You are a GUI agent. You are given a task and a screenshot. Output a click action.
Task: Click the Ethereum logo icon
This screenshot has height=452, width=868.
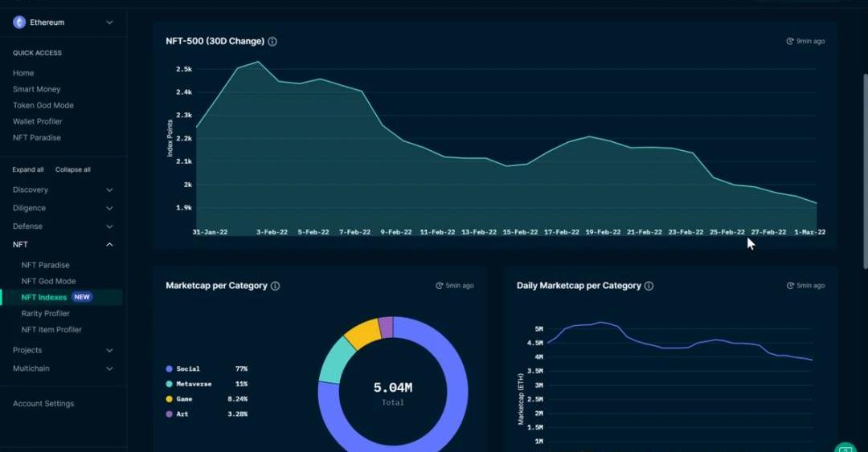tap(19, 22)
